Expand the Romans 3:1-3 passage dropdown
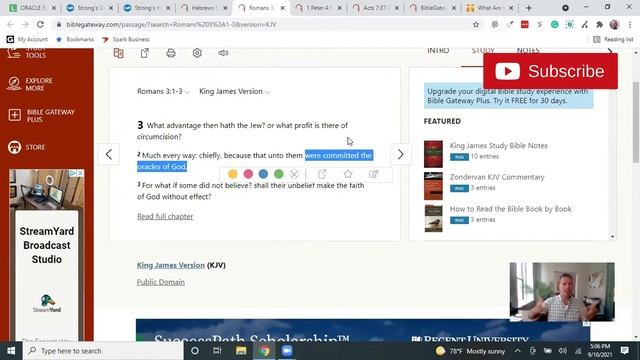640x360 pixels. [163, 91]
